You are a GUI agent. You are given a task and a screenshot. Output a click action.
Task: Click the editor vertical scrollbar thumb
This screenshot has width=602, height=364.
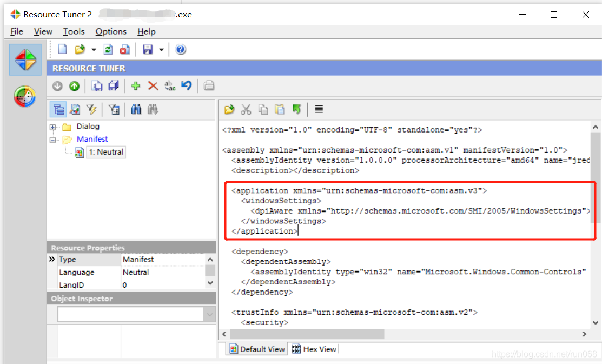[x=596, y=178]
